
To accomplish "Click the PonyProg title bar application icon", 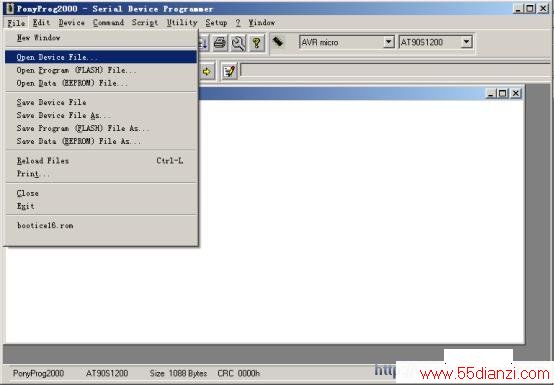I will click(x=10, y=8).
